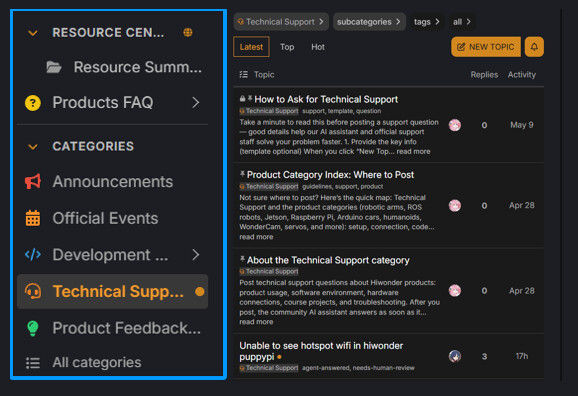Open the Announcements category
Image resolution: width=578 pixels, height=396 pixels.
coord(112,182)
